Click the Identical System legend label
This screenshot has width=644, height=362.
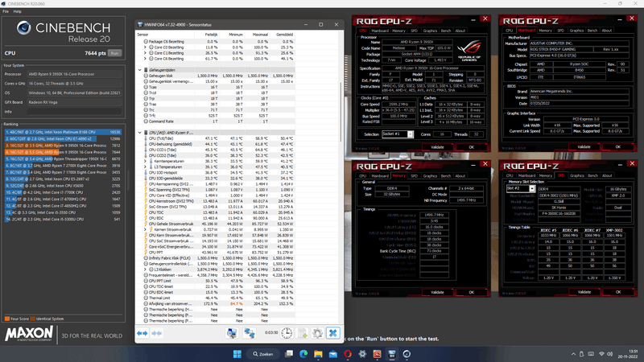(x=50, y=319)
